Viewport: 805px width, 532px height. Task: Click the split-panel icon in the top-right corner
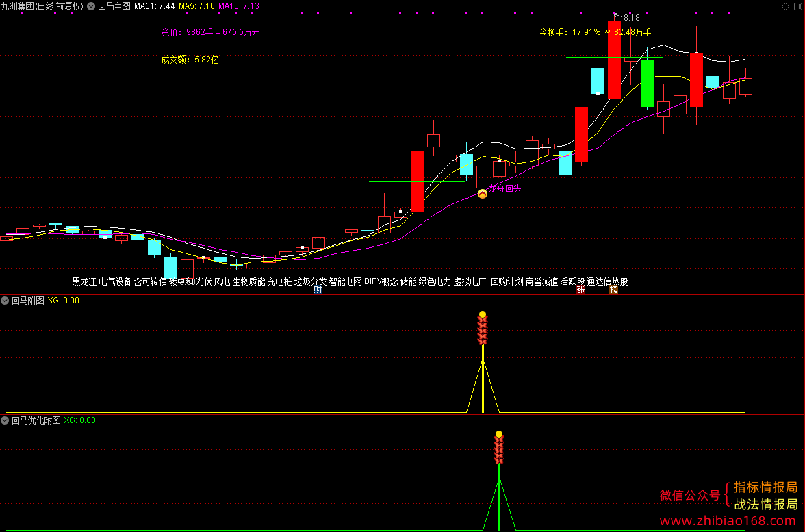pyautogui.click(x=798, y=6)
